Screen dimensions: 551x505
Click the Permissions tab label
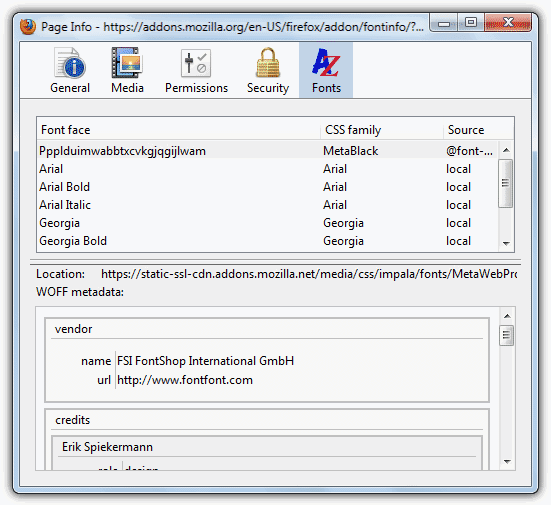click(196, 88)
